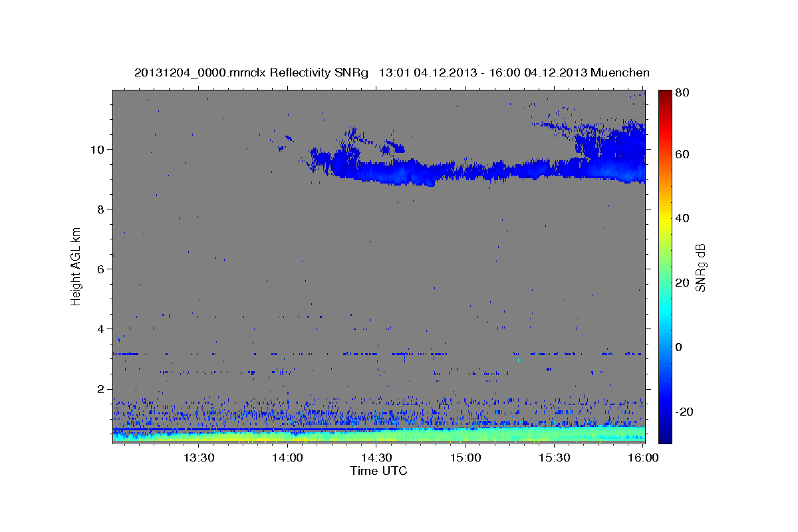Click the plot title text starting 20131204_0000.mmclx

392,72
